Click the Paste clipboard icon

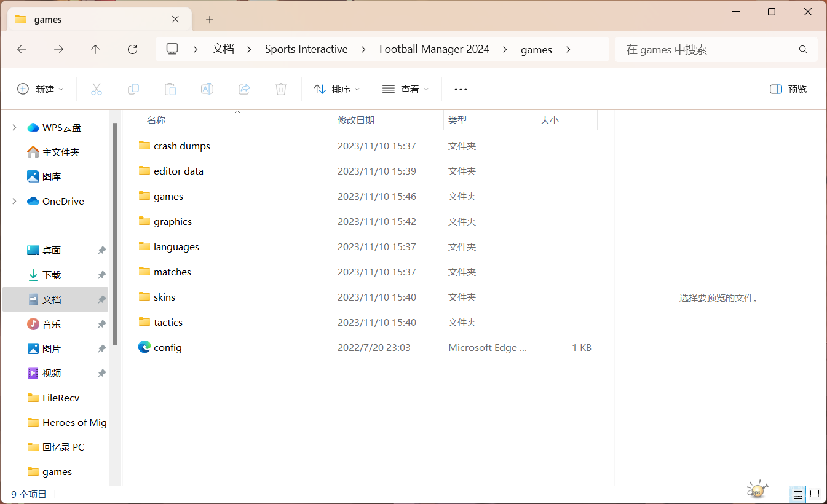point(170,89)
